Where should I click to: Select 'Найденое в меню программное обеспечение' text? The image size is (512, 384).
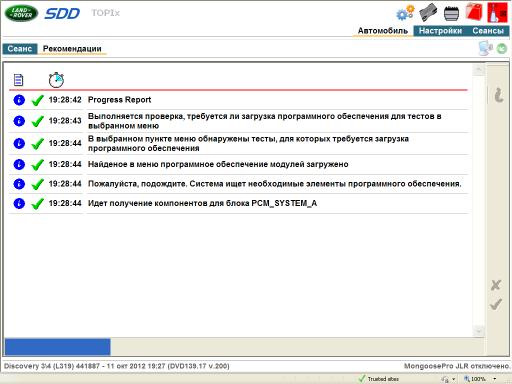click(x=218, y=164)
